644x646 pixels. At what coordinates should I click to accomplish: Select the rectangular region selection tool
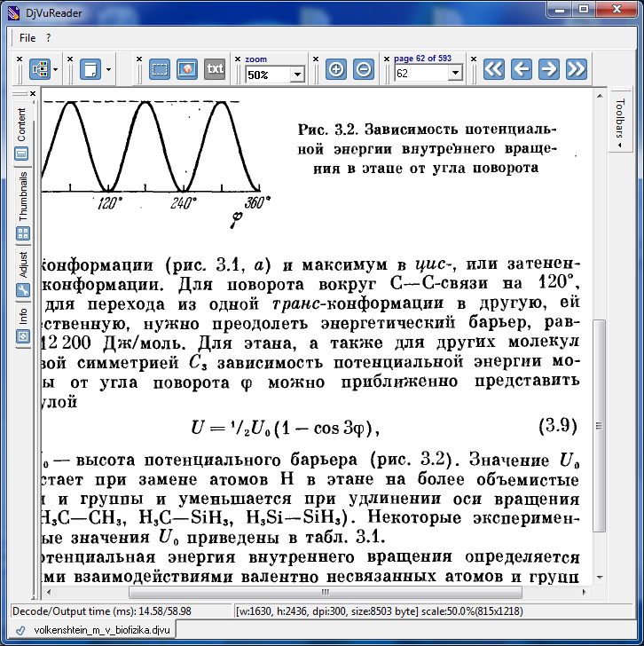tap(160, 69)
